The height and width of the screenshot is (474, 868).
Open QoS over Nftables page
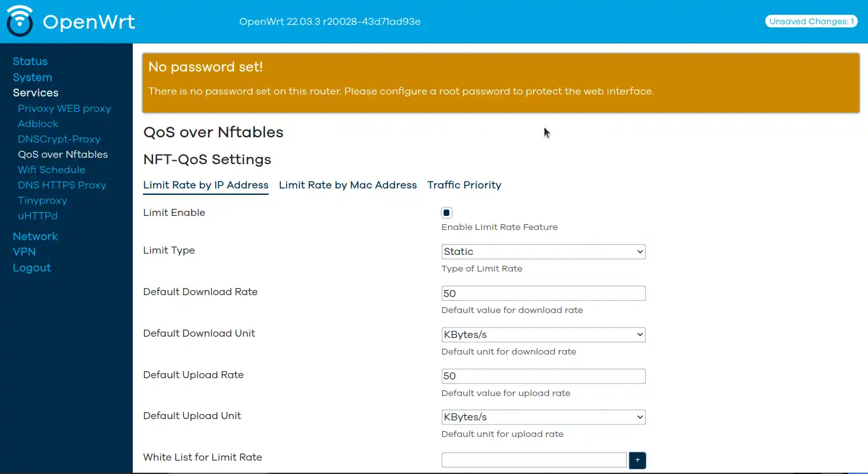[63, 155]
